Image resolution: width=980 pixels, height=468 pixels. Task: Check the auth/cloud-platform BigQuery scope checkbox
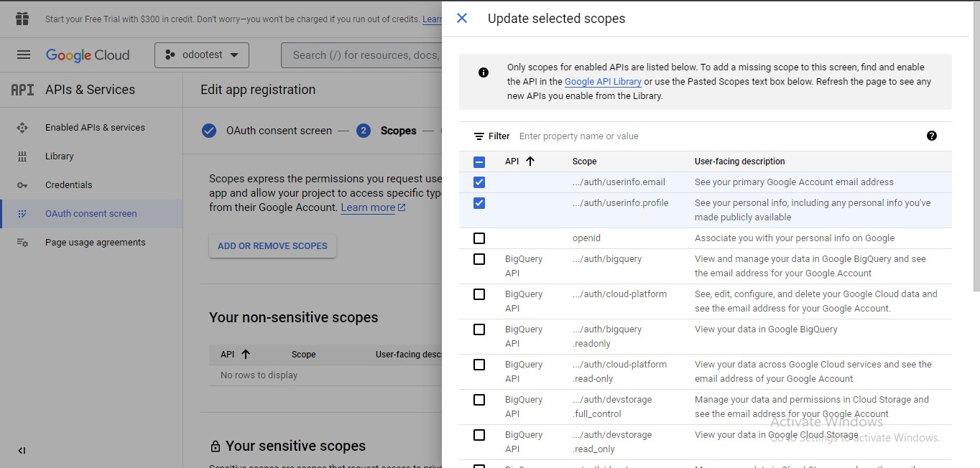pyautogui.click(x=479, y=294)
